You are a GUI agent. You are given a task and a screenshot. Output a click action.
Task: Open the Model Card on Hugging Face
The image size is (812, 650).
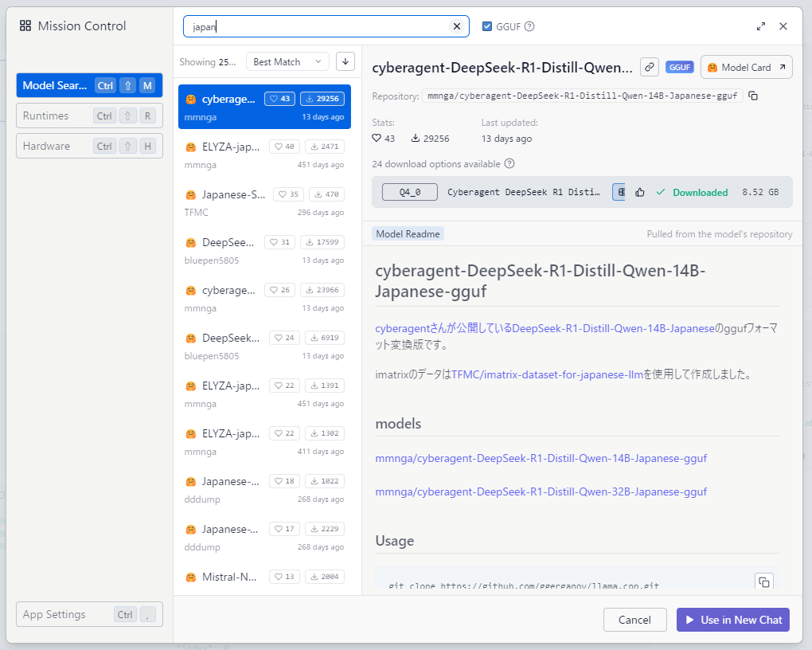click(x=746, y=68)
